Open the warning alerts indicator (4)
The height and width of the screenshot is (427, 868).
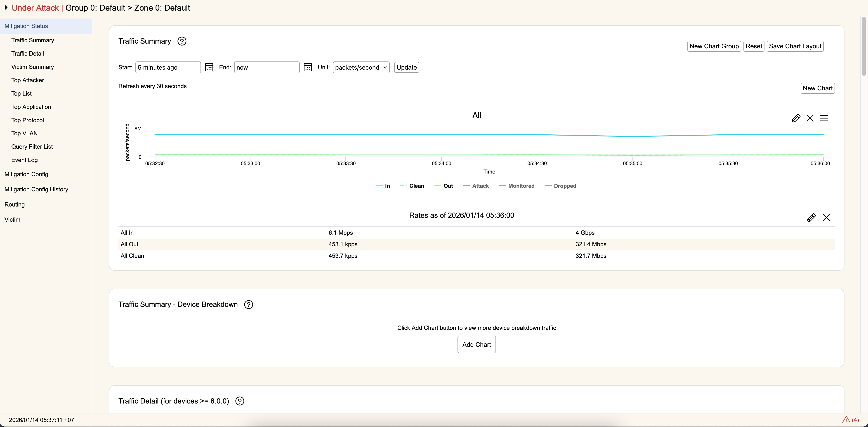click(850, 420)
